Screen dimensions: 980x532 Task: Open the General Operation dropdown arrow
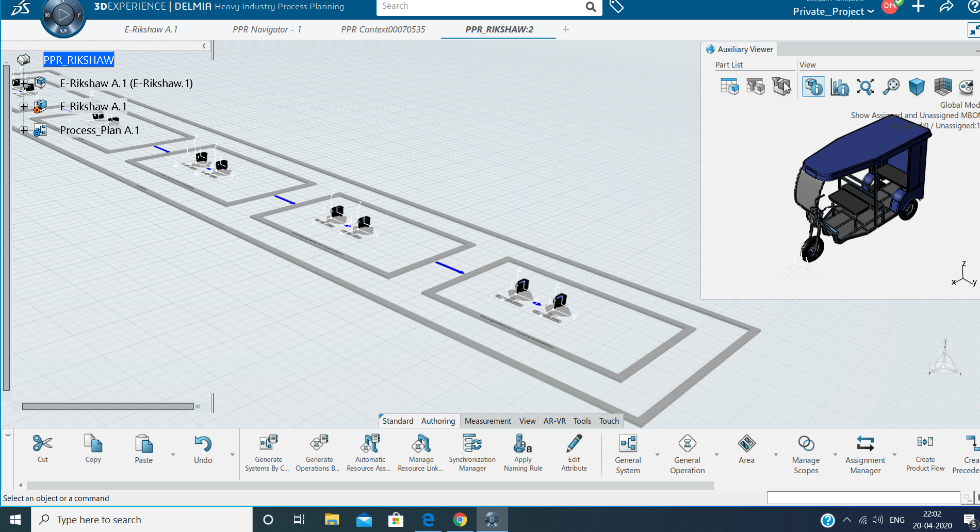point(716,455)
